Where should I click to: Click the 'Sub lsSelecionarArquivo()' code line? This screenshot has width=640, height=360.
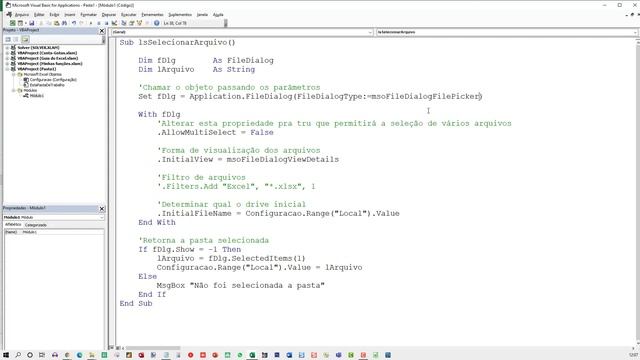pos(177,42)
